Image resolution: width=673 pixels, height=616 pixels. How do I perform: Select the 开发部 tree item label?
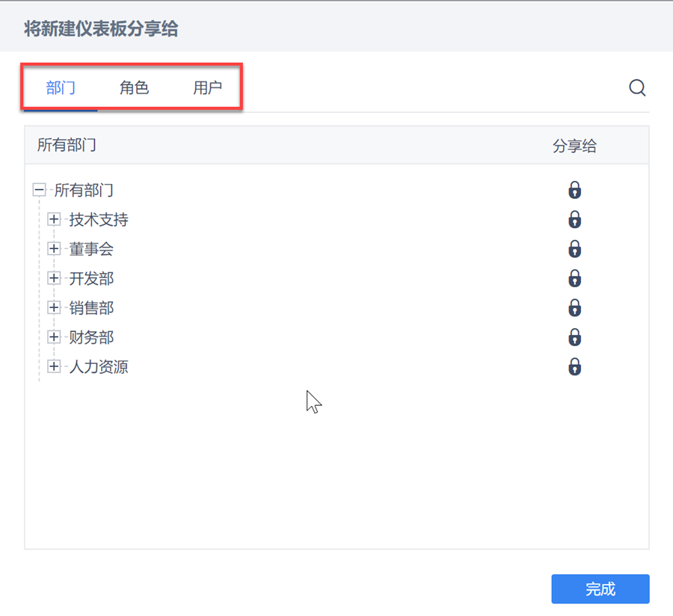[x=91, y=279]
